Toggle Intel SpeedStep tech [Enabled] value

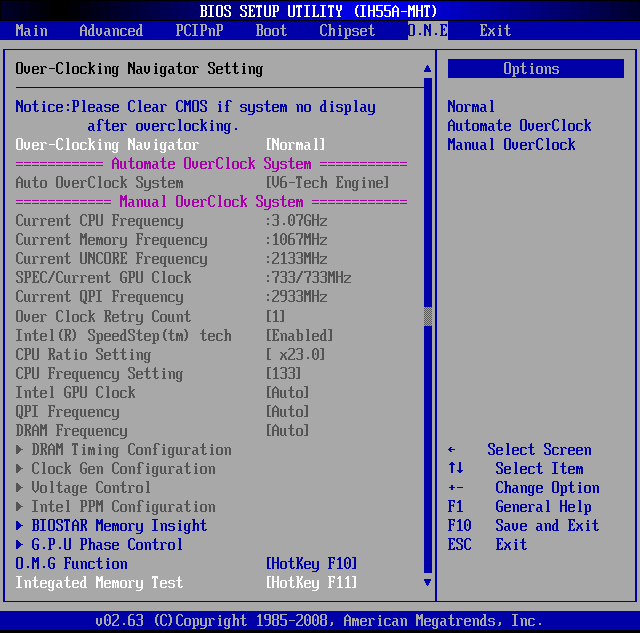coord(300,335)
